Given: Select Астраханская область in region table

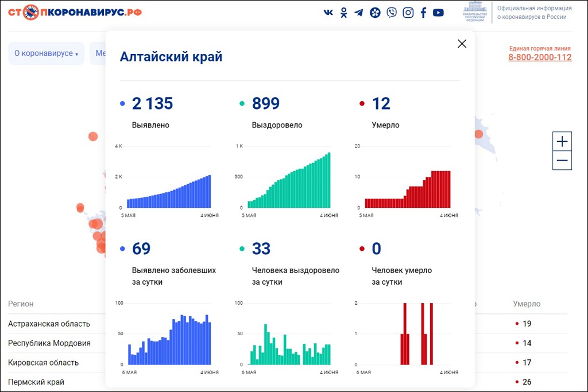Looking at the screenshot, I should tap(49, 324).
